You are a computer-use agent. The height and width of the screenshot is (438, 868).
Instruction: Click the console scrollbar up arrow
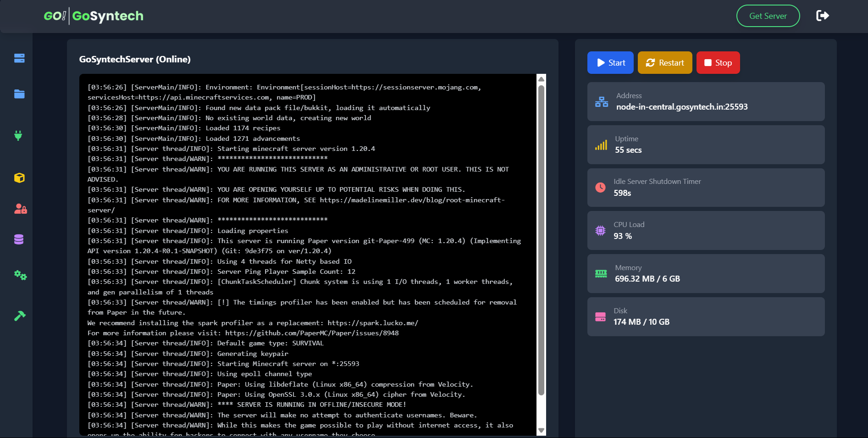[541, 79]
